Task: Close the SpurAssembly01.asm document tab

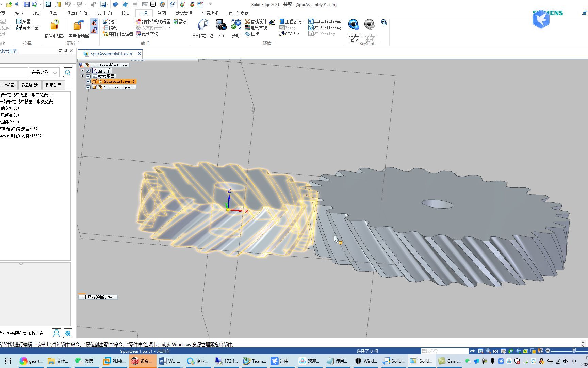Action: 139,53
